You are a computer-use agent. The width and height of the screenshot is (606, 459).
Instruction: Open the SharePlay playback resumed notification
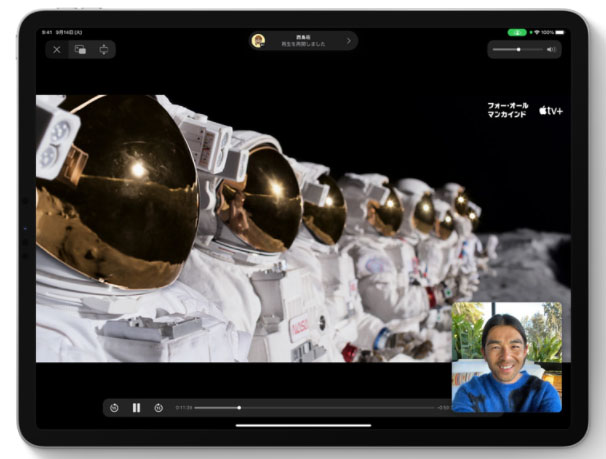(303, 41)
